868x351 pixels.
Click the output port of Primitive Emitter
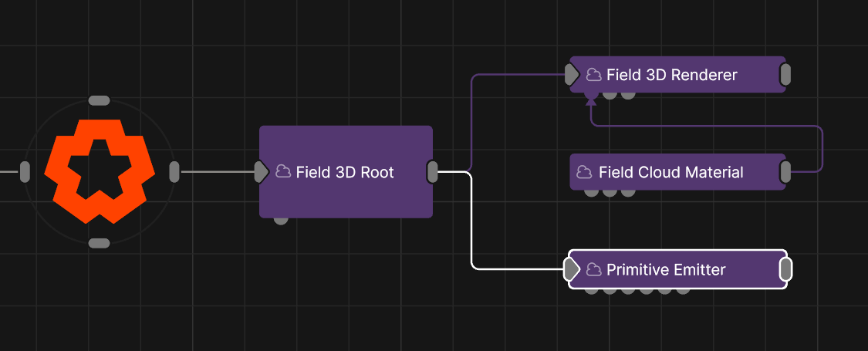click(785, 269)
